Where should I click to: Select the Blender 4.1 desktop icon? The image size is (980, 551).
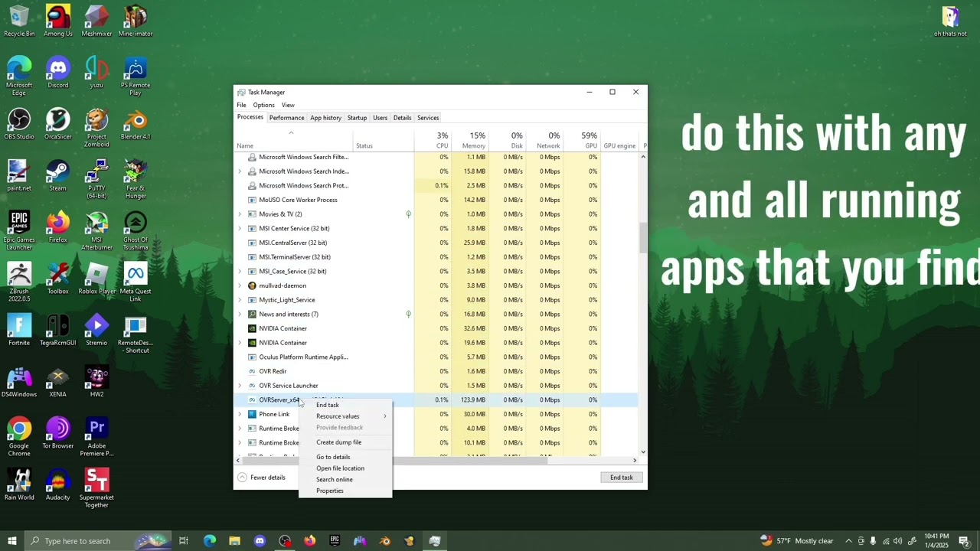pos(136,124)
